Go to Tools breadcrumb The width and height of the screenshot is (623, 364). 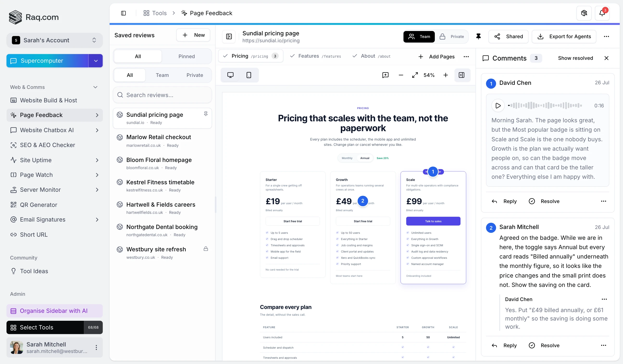[x=155, y=13]
